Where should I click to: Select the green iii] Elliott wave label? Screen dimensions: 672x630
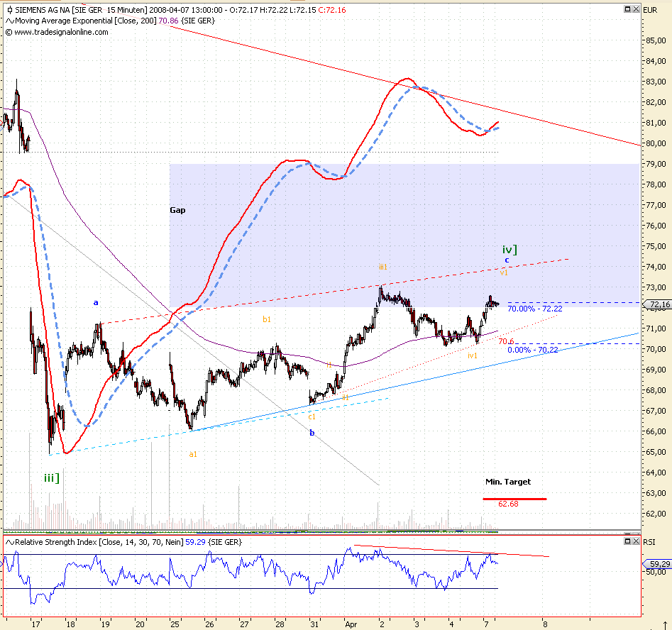point(50,478)
